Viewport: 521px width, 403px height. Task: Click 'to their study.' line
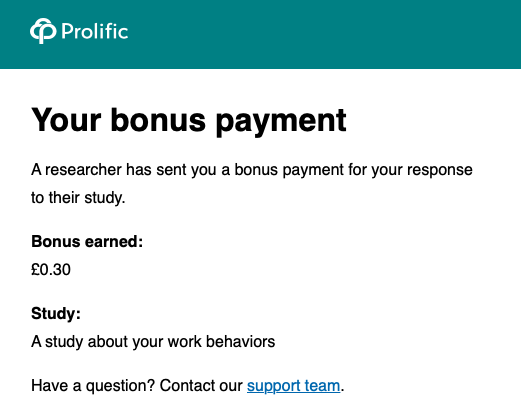78,198
